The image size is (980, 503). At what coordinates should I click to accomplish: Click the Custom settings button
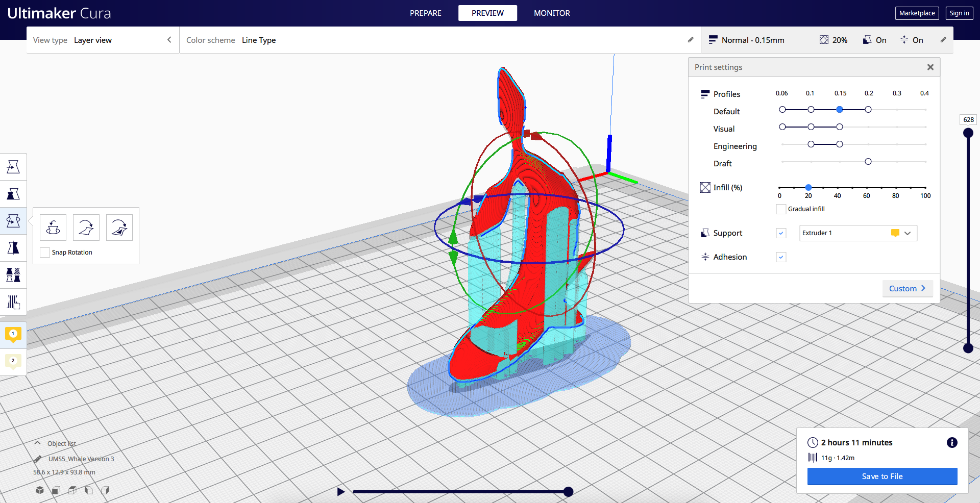(x=908, y=289)
